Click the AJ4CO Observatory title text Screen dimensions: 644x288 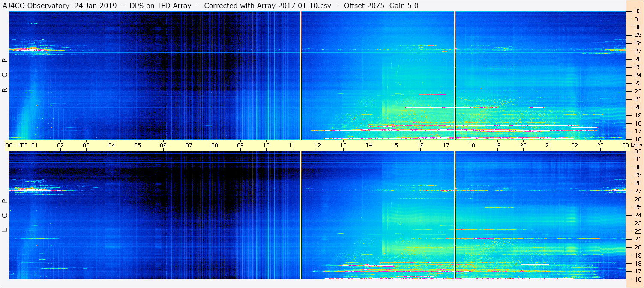36,6
